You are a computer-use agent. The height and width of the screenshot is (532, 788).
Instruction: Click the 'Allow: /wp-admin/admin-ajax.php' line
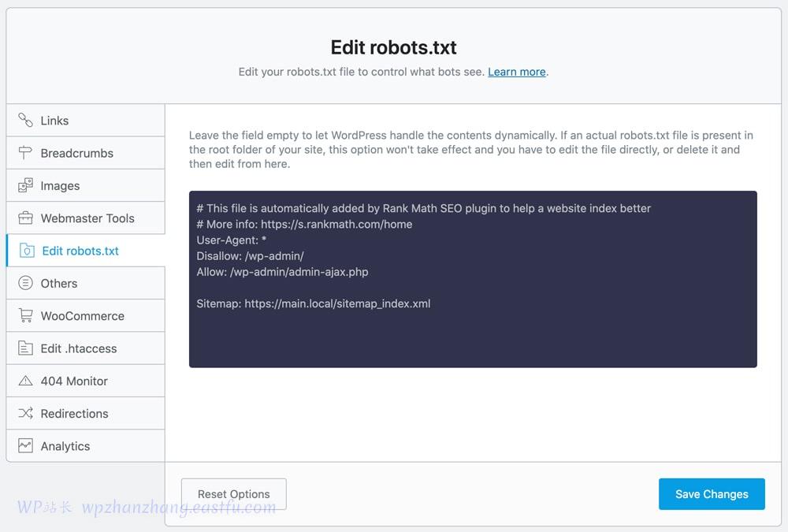(x=282, y=272)
